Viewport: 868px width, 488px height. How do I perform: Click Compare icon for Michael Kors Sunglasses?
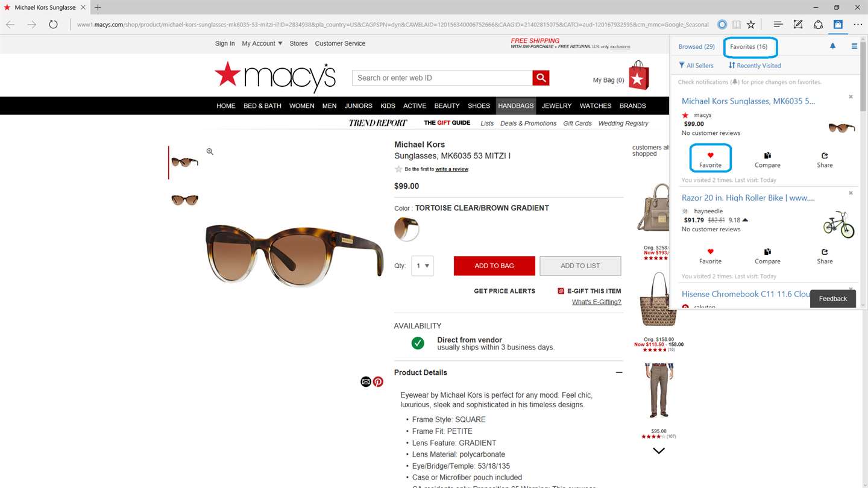tap(767, 160)
